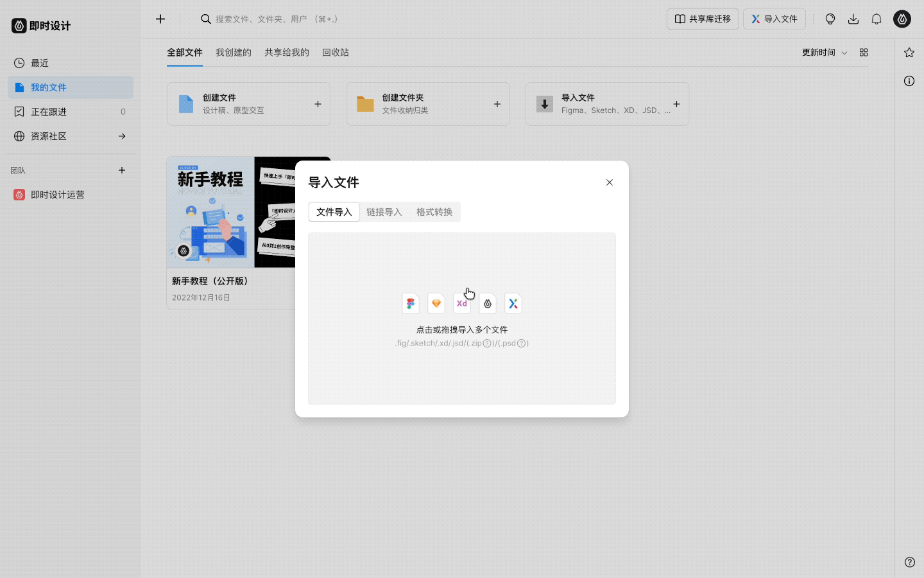Click the download icon in top bar
924x578 pixels.
[x=853, y=19]
